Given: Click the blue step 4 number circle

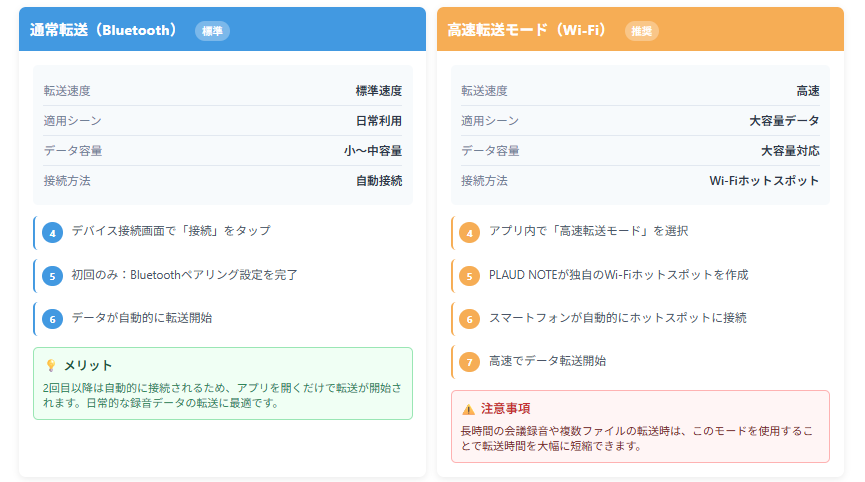Looking at the screenshot, I should click(x=53, y=232).
